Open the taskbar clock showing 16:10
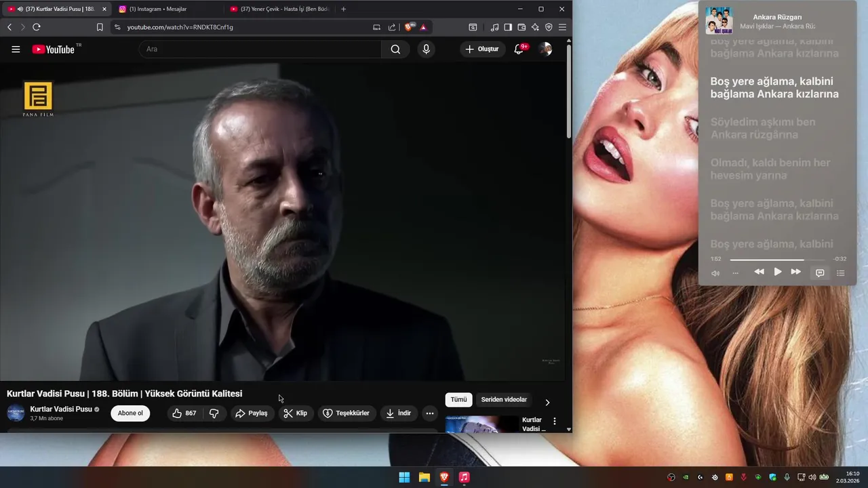Screen dimensions: 868x488 click(x=848, y=477)
